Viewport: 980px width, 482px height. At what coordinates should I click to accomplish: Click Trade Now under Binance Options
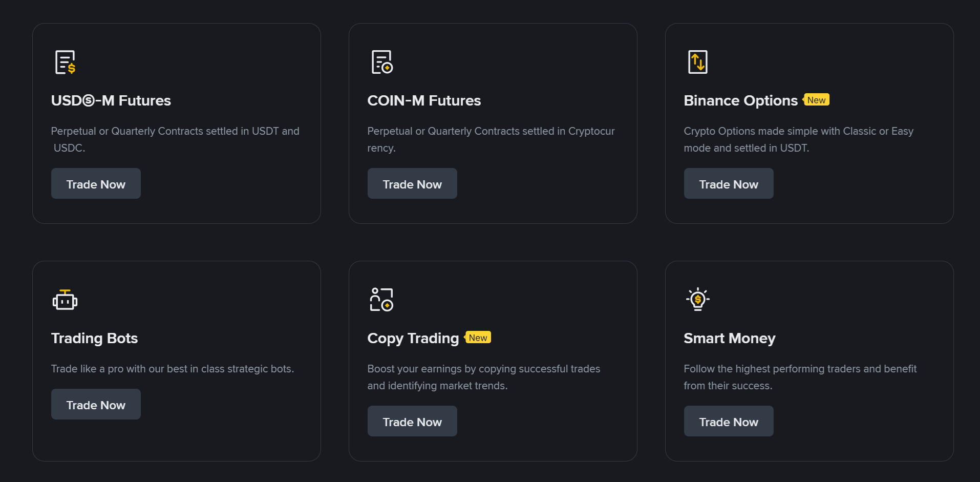coord(729,183)
